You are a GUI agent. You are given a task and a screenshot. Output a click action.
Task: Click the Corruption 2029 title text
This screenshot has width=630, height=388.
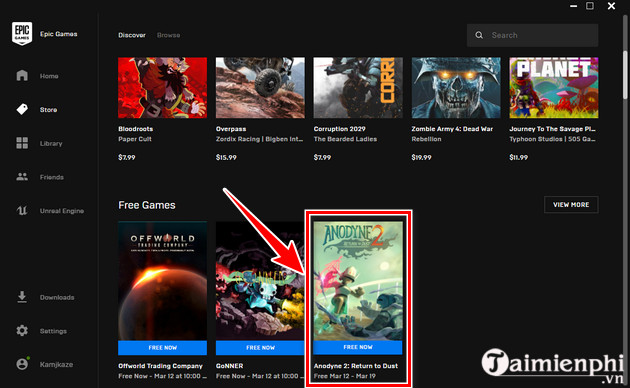340,129
